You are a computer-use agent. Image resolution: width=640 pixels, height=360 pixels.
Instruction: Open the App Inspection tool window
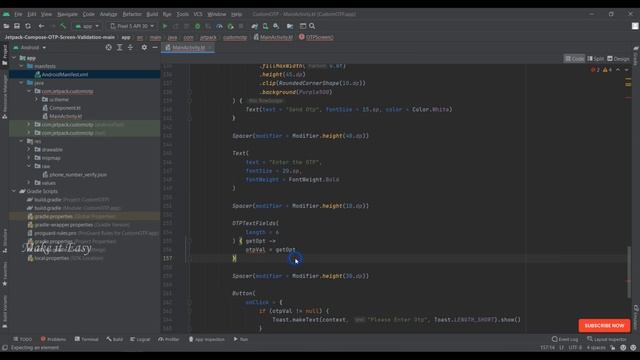[x=207, y=339]
